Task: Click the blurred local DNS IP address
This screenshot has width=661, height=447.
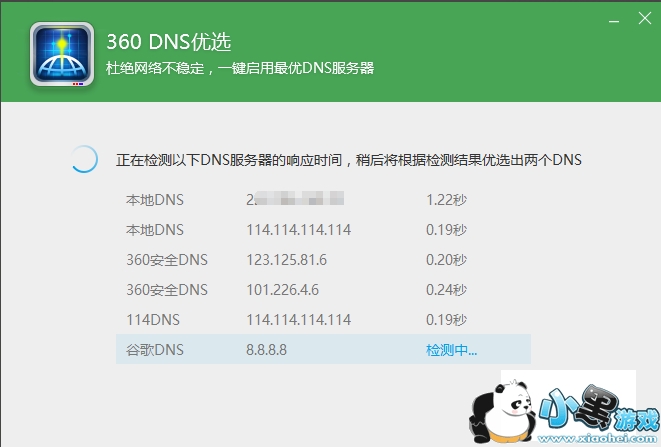Action: [295, 199]
